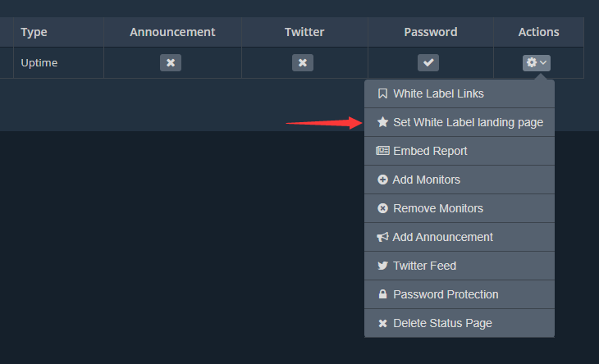Click the x-circle Remove Monitors icon
This screenshot has height=364, width=599.
click(x=382, y=208)
